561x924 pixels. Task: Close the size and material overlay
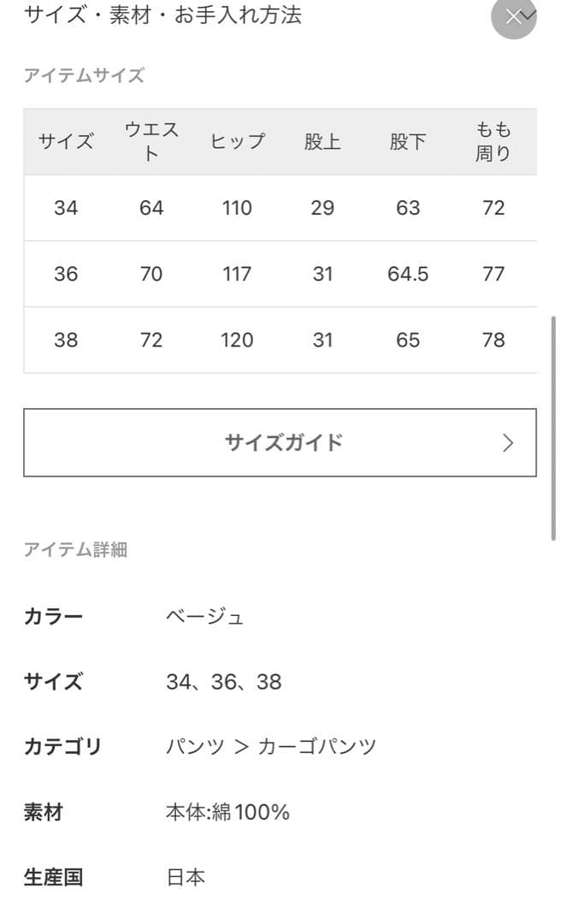click(513, 16)
